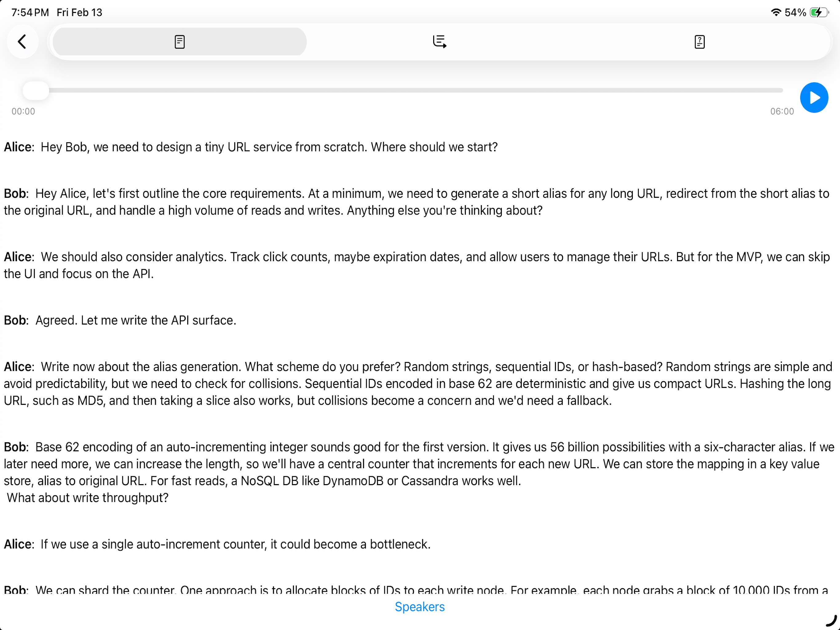840x630 pixels.
Task: Play the audio recording
Action: click(x=814, y=98)
